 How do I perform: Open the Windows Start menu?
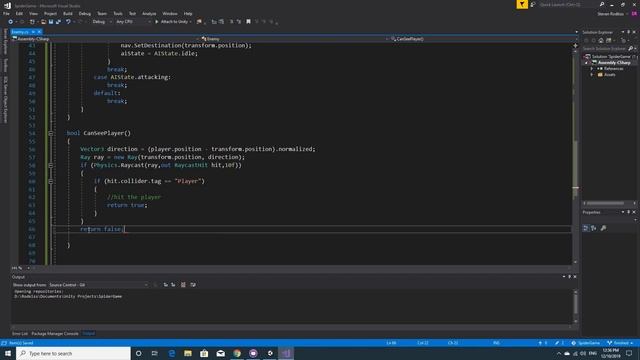click(x=8, y=353)
